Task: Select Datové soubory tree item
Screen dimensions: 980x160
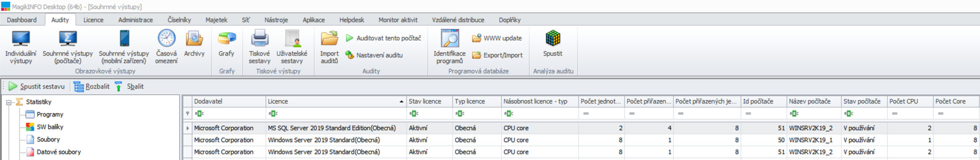Action: pos(58,152)
